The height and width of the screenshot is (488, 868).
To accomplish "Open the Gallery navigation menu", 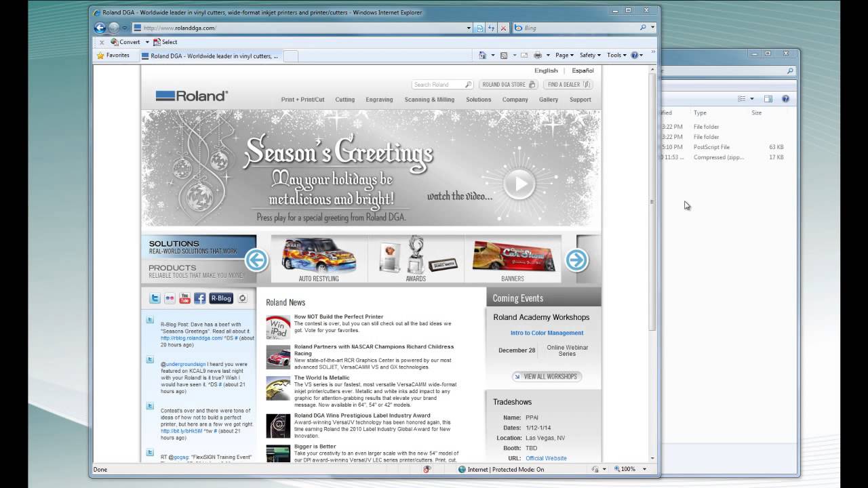I will coord(549,100).
